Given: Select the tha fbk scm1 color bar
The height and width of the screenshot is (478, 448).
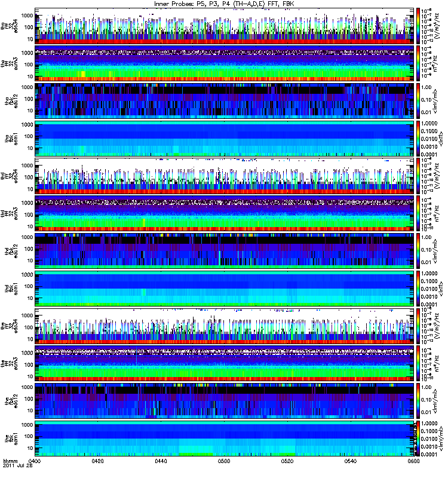Looking at the screenshot, I should click(418, 139).
